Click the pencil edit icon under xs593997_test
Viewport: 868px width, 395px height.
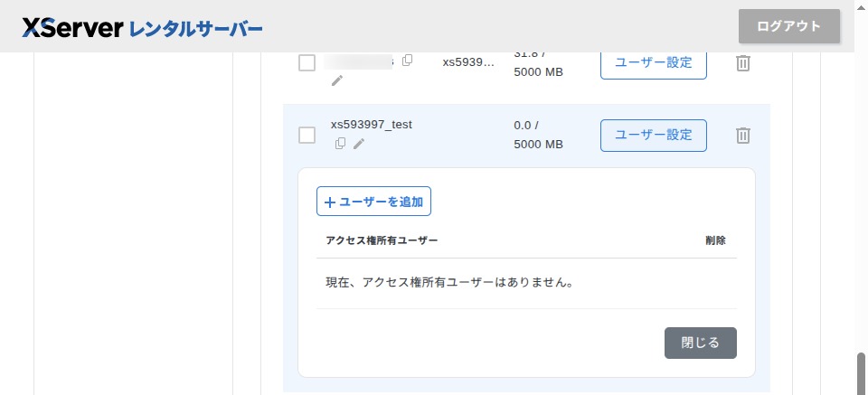(x=359, y=144)
